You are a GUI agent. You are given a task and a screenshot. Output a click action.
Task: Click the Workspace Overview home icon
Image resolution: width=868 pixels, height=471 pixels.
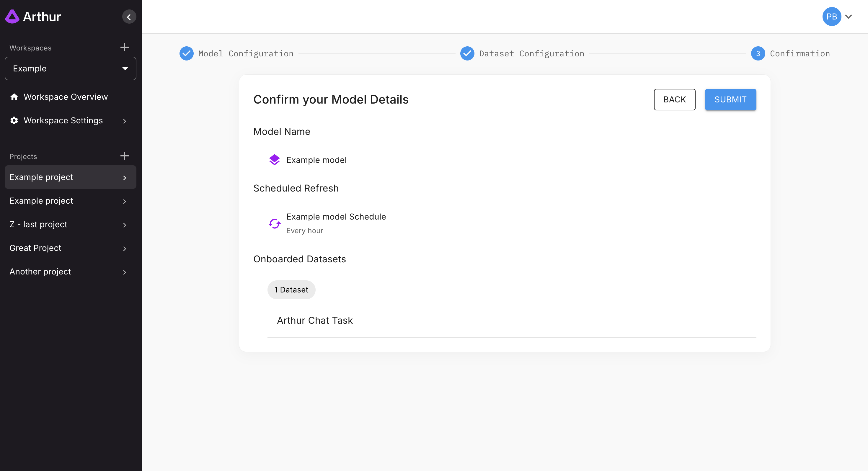14,97
